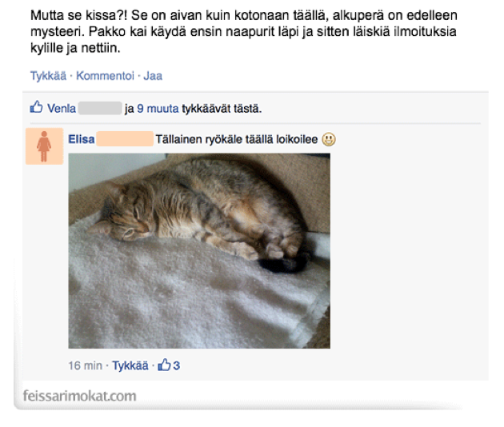The width and height of the screenshot is (504, 427).
Task: Click the thumbs-up icon under the cat photo
Action: 164,365
